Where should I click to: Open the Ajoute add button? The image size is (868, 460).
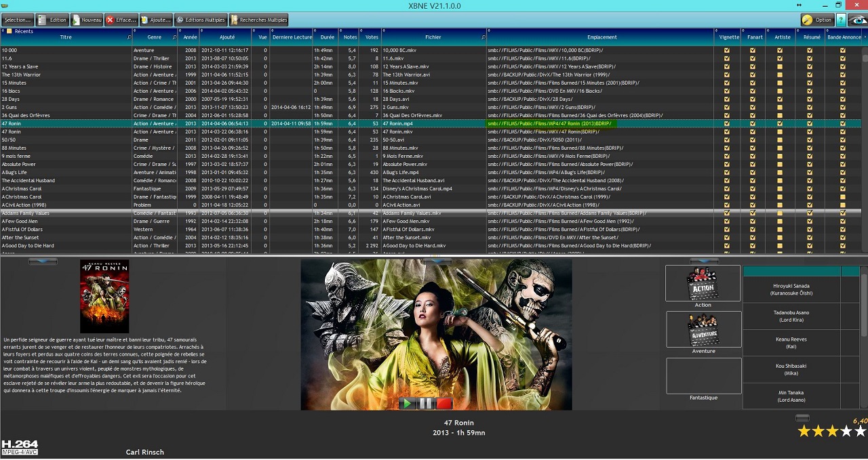156,20
